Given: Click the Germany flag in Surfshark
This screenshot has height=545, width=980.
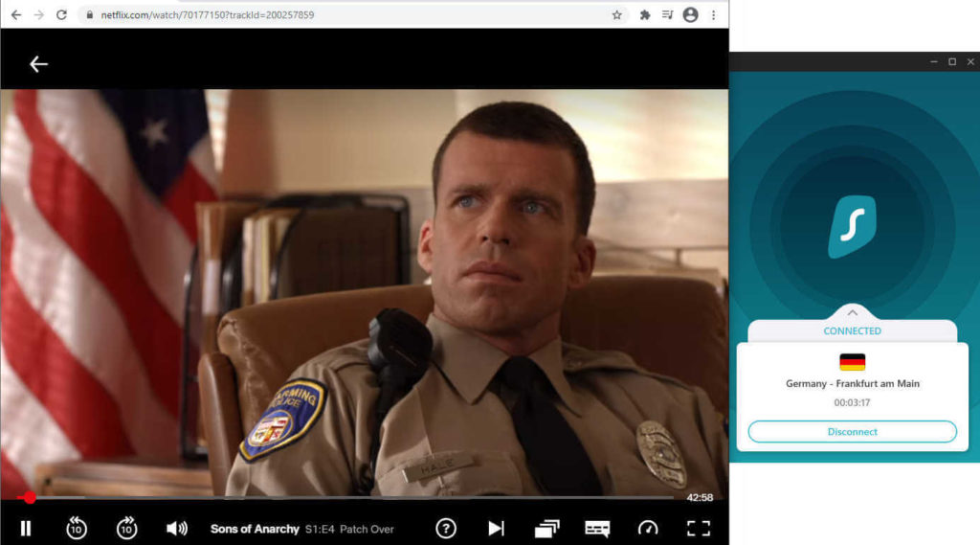Looking at the screenshot, I should pos(852,362).
